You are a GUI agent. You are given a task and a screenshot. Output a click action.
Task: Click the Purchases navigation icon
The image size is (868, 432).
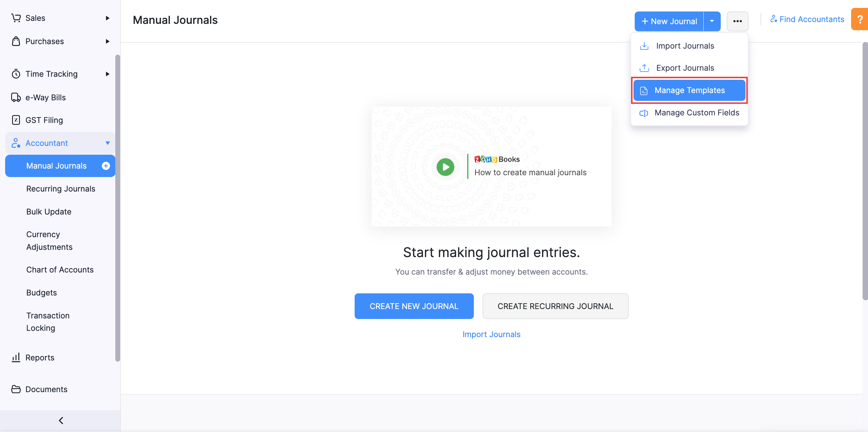point(15,40)
